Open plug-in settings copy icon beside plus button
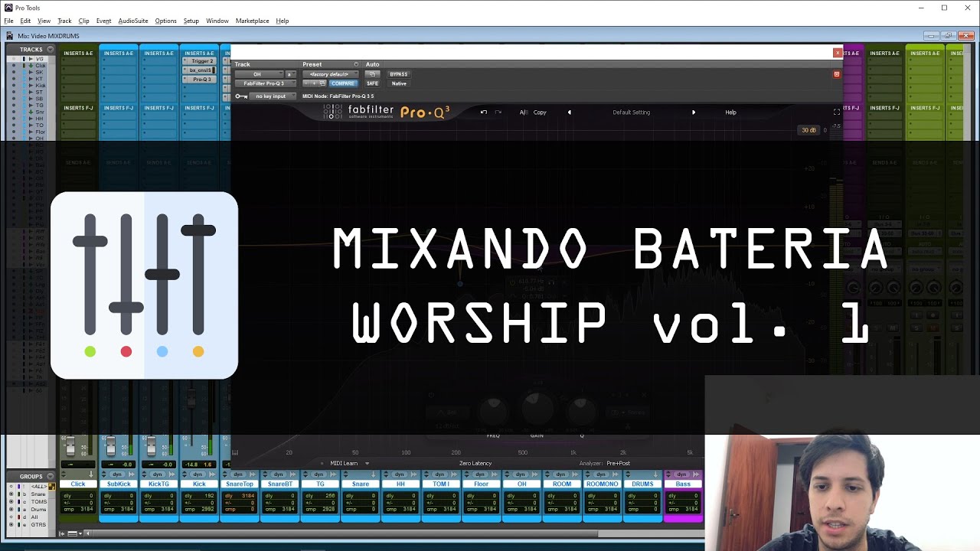Viewport: 980px width, 551px height. (x=323, y=83)
